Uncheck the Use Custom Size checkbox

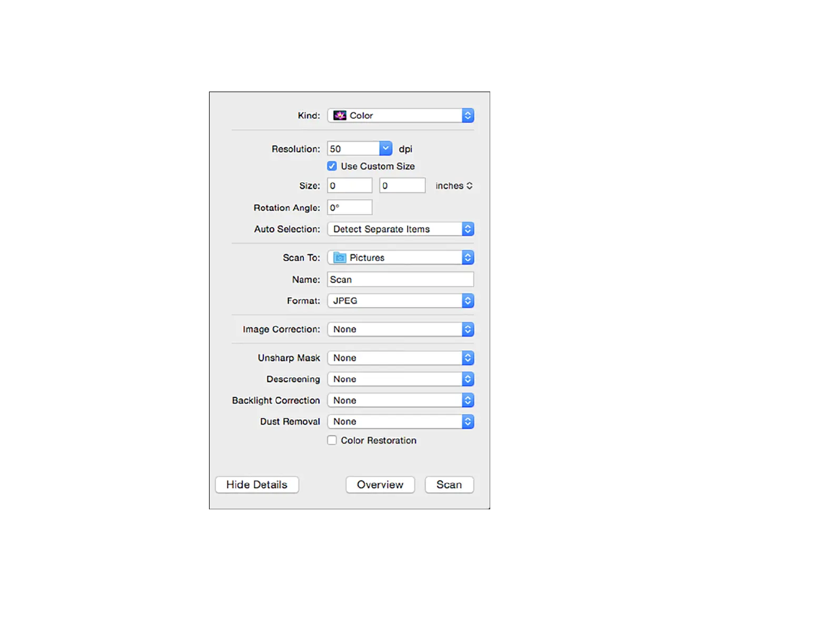(x=332, y=166)
